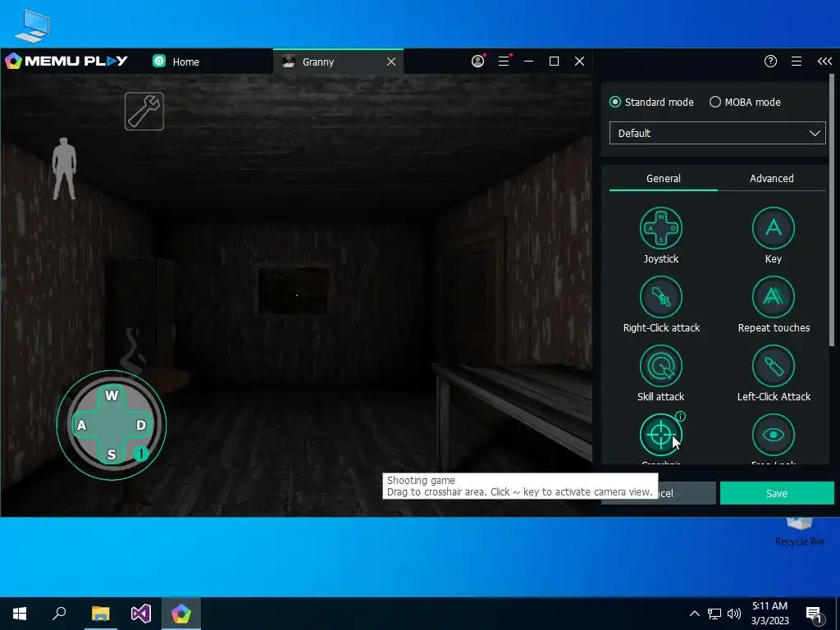
Task: Collapse the key mapping side panel arrows
Action: click(x=824, y=61)
